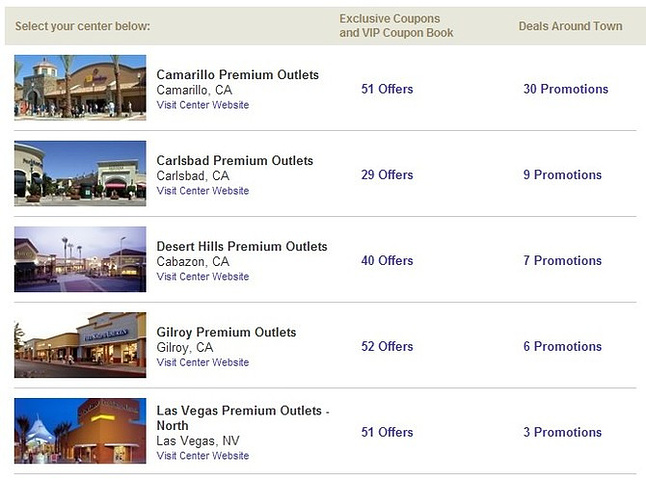Viewport: 646px width, 480px height.
Task: View Carlsbad's 29 Offers
Action: tap(387, 175)
